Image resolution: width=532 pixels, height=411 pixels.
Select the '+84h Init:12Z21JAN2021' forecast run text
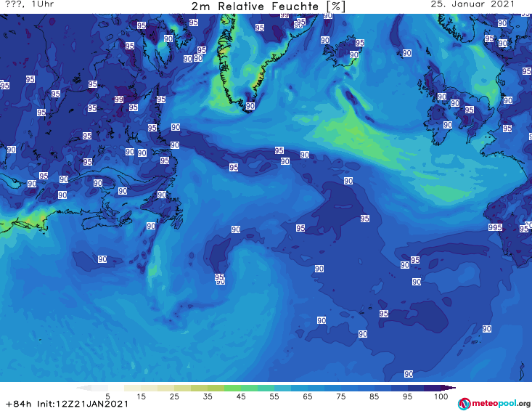coord(67,404)
